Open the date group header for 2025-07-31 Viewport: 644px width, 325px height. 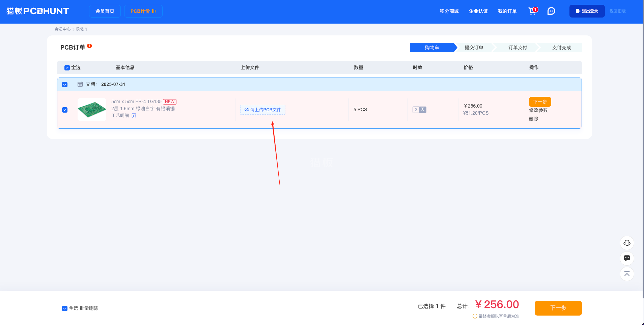pyautogui.click(x=113, y=84)
